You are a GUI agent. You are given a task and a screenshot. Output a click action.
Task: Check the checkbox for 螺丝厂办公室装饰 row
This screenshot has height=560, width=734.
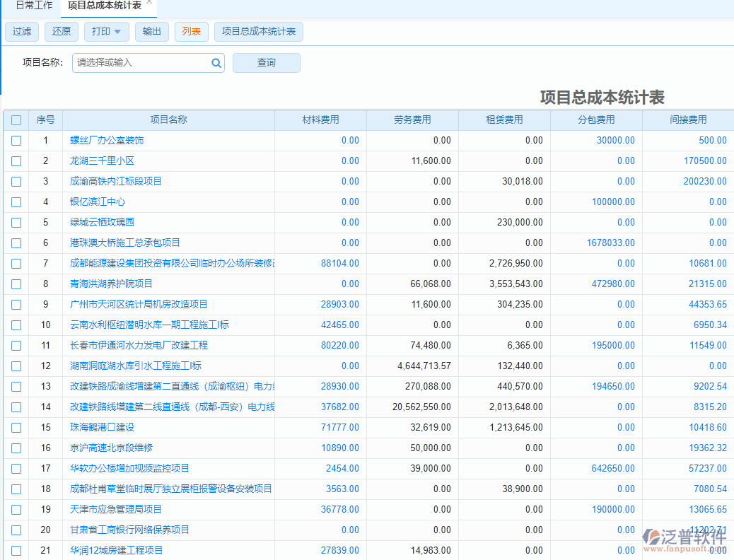[16, 140]
